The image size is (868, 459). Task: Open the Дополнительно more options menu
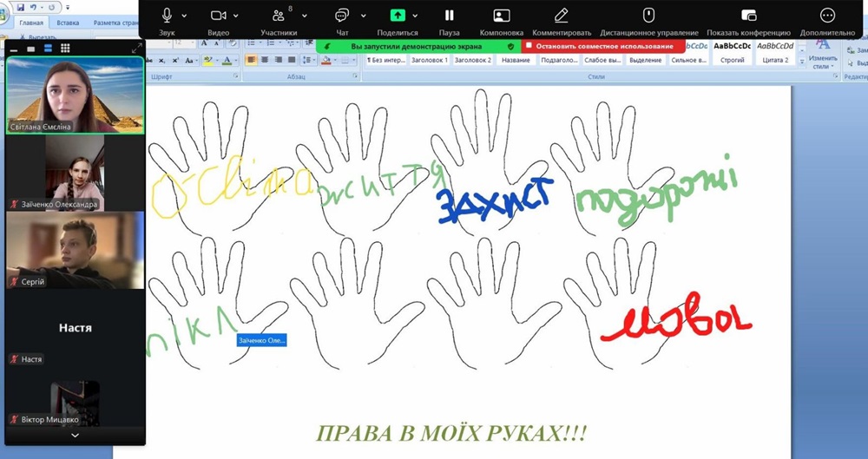point(827,16)
